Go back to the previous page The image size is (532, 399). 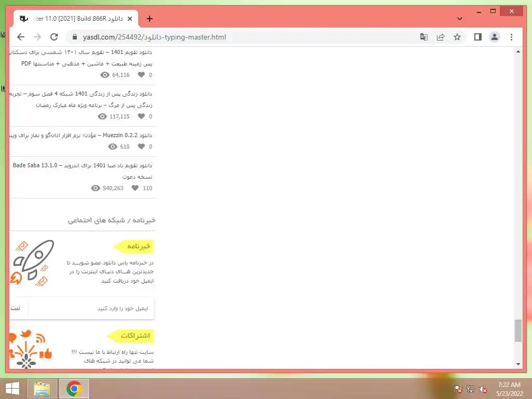click(21, 37)
